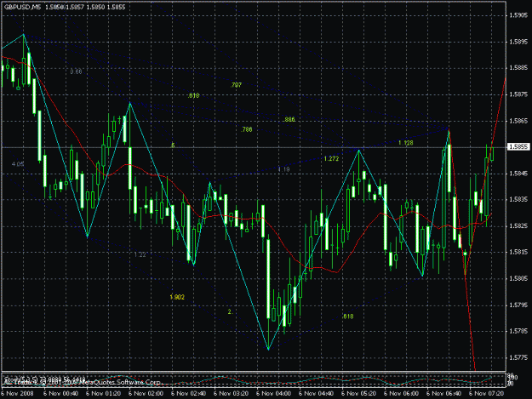Image resolution: width=532 pixels, height=399 pixels.
Task: Click the 1.5775 price axis label
Action: click(518, 357)
